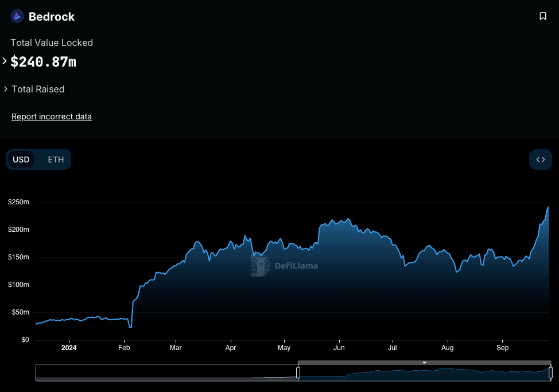Bookmark the Bedrock protocol

click(542, 16)
